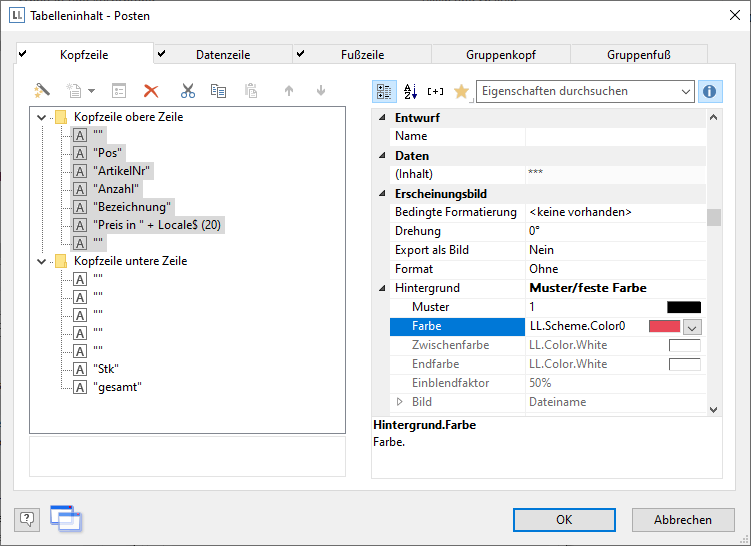Click the copy icon in the toolbar
This screenshot has width=751, height=546.
(x=218, y=91)
